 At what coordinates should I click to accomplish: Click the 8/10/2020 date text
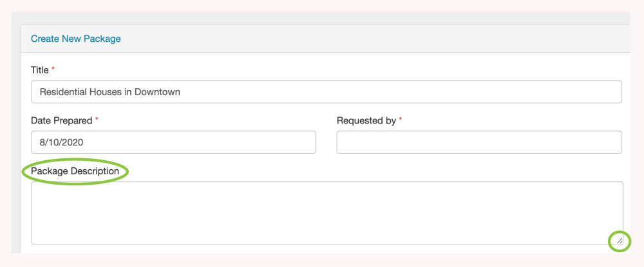pyautogui.click(x=60, y=142)
